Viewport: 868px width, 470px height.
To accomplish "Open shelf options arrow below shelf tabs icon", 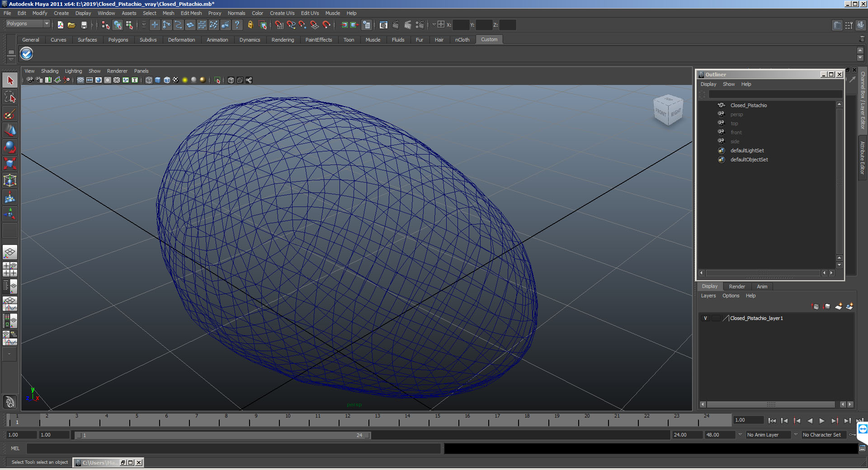I will click(x=11, y=59).
